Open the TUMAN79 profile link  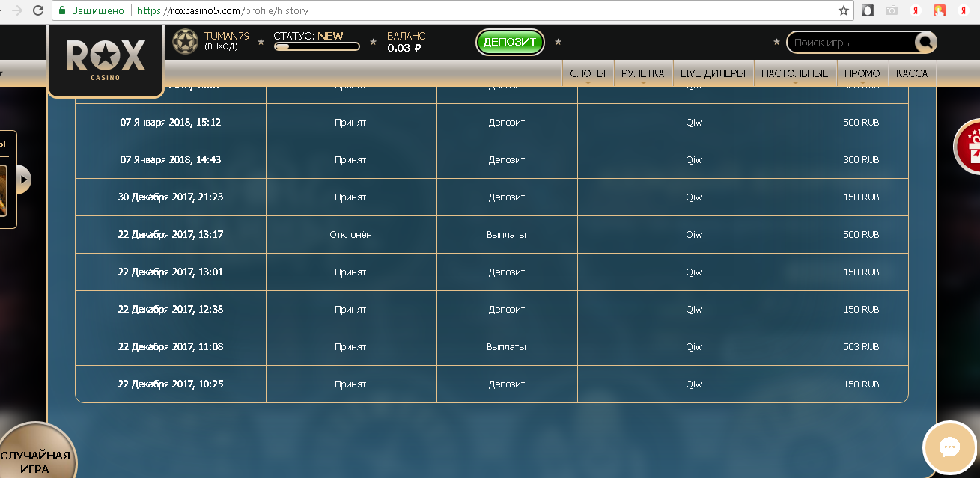[x=227, y=36]
